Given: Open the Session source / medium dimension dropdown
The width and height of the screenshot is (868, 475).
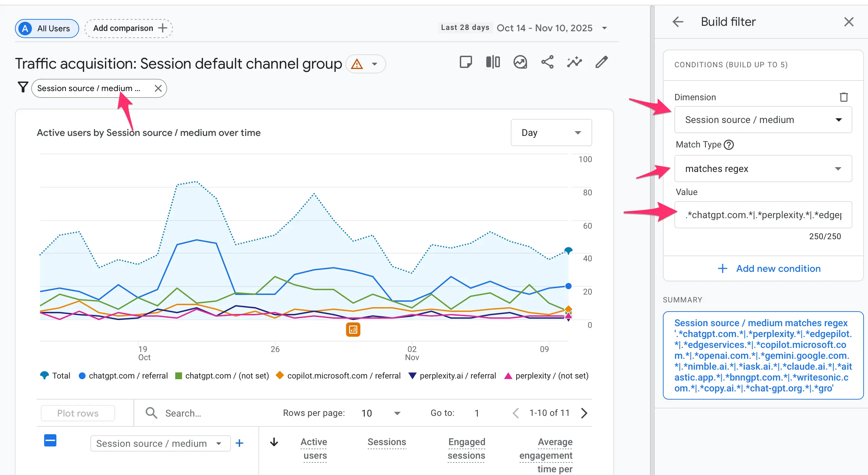Looking at the screenshot, I should pyautogui.click(x=762, y=120).
